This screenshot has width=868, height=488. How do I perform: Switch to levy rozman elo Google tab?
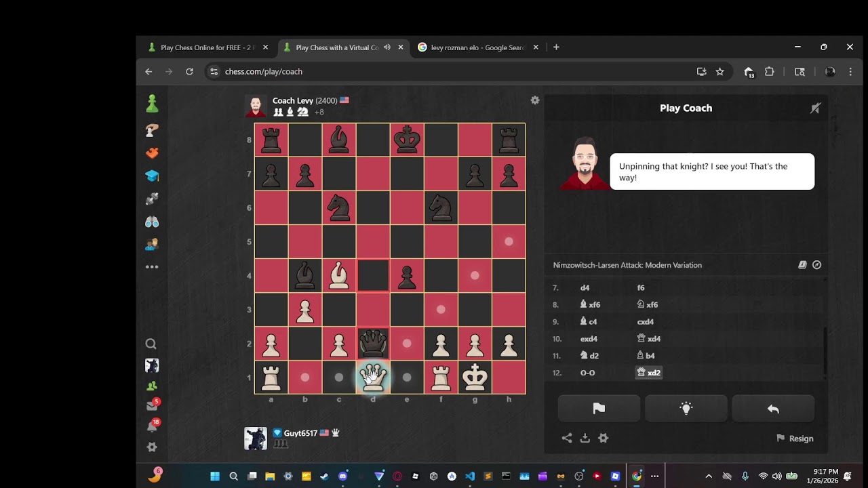477,47
